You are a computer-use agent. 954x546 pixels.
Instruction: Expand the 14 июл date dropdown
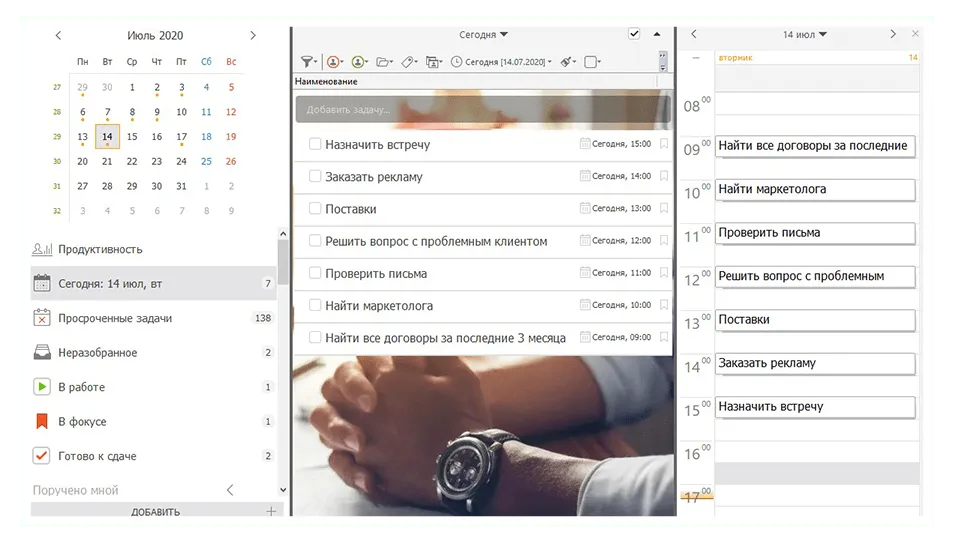(805, 34)
